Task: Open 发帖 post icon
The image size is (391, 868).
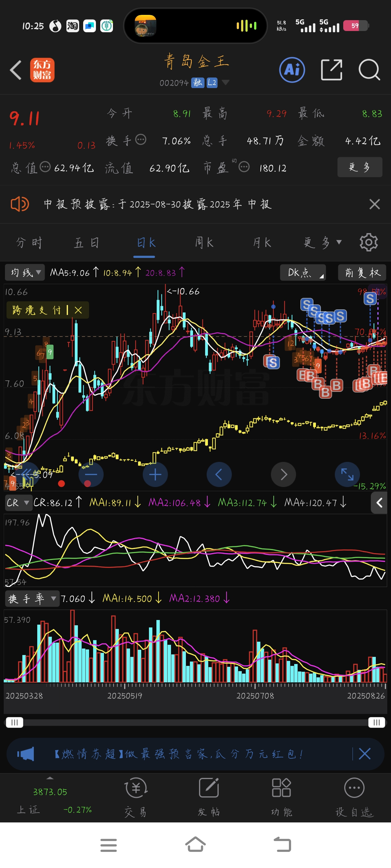Action: click(x=209, y=798)
